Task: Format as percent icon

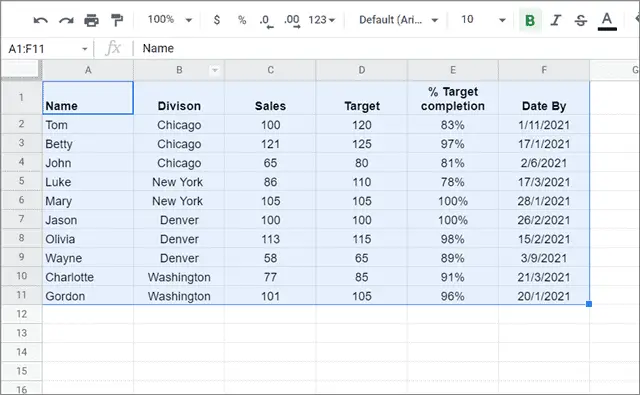Action: coord(242,20)
